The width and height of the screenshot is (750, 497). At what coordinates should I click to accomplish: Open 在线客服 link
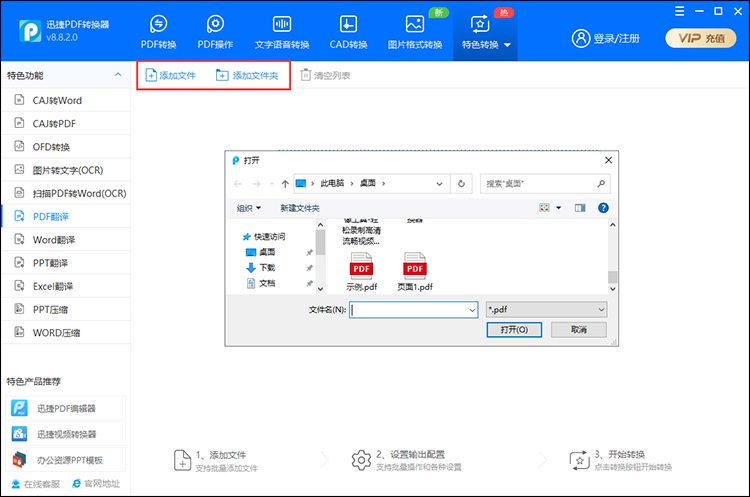tap(36, 484)
